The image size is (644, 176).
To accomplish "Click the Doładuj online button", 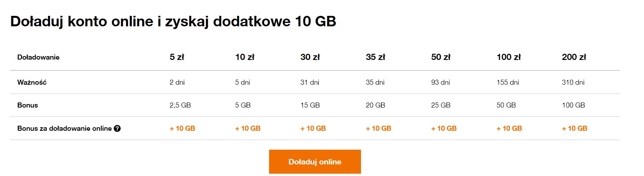I will pos(315,162).
